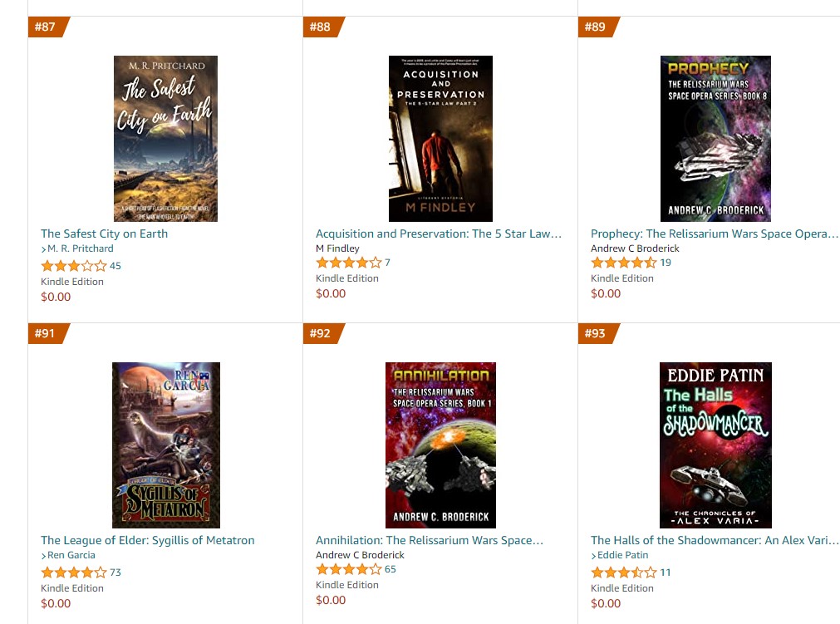The image size is (840, 624).
Task: Open Annihilation Relissarium Wars Book 1 cover
Action: tap(440, 445)
